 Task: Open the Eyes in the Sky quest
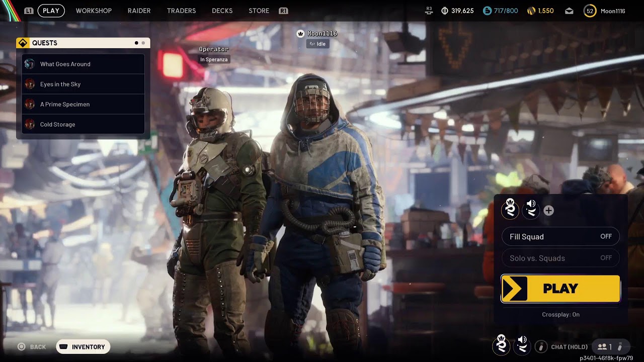point(83,84)
